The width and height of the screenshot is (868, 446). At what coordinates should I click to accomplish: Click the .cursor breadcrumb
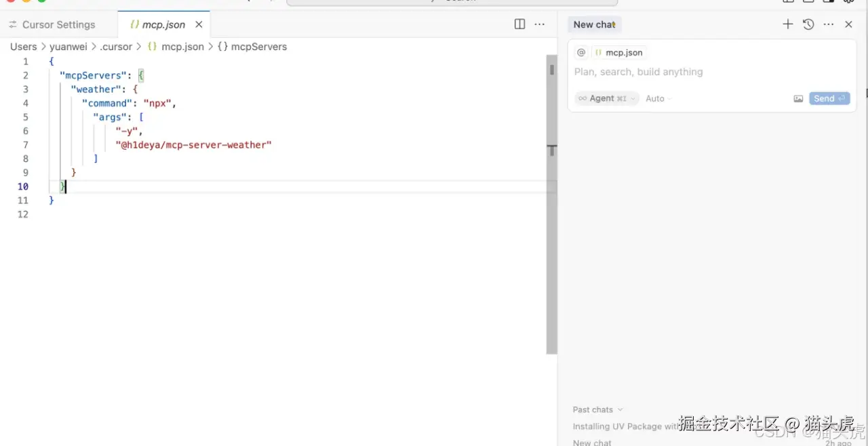pyautogui.click(x=116, y=47)
